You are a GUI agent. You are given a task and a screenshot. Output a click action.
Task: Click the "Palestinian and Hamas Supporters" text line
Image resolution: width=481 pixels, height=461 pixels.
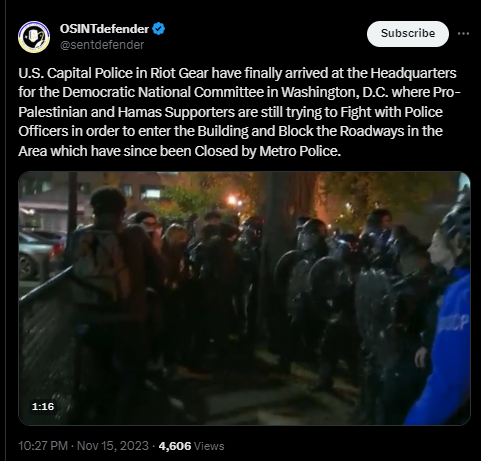230,112
